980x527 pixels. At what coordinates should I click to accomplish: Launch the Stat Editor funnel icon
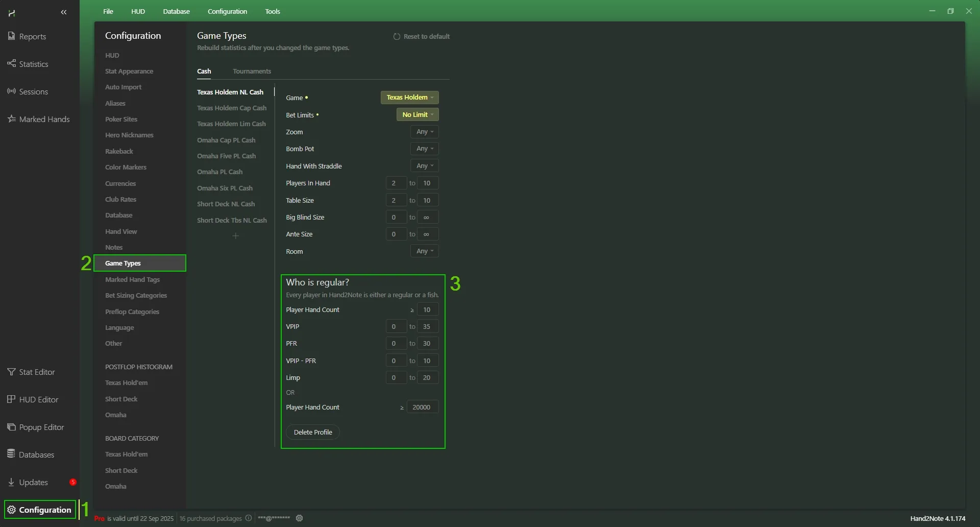[x=11, y=372]
